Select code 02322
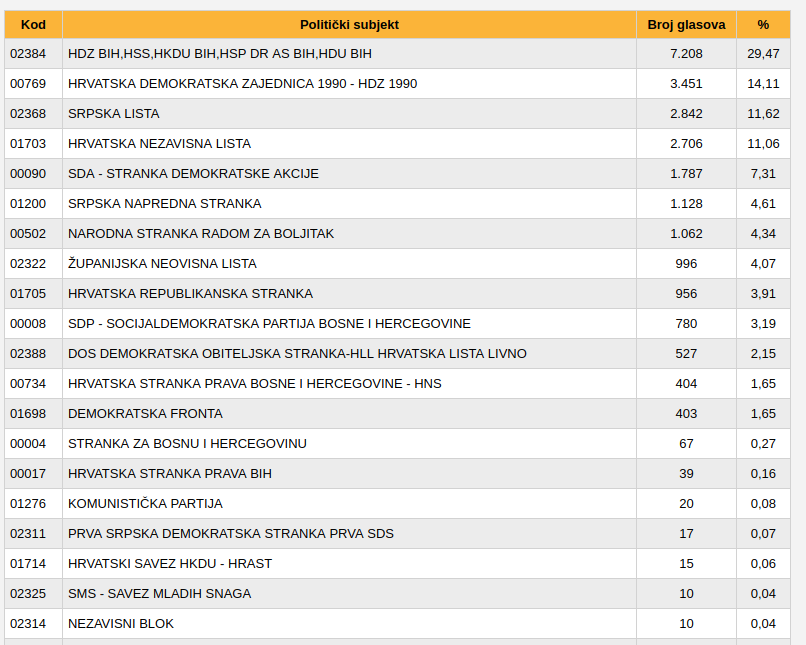Viewport: 806px width, 645px height. click(28, 264)
